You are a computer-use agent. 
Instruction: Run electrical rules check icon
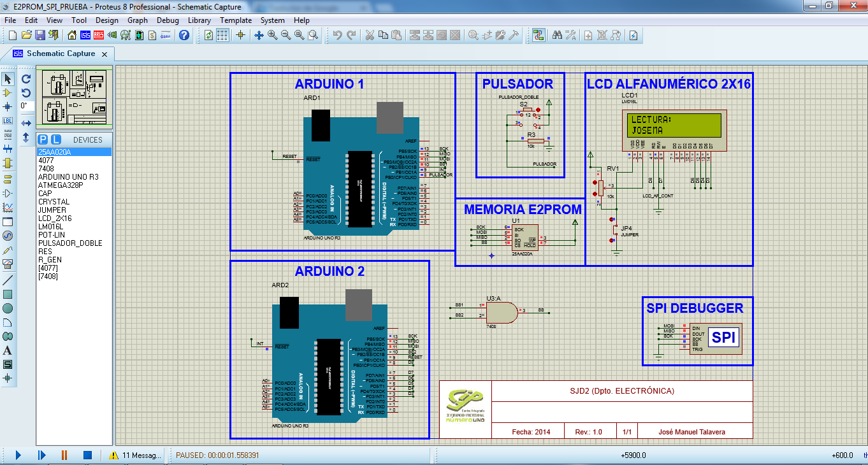633,35
